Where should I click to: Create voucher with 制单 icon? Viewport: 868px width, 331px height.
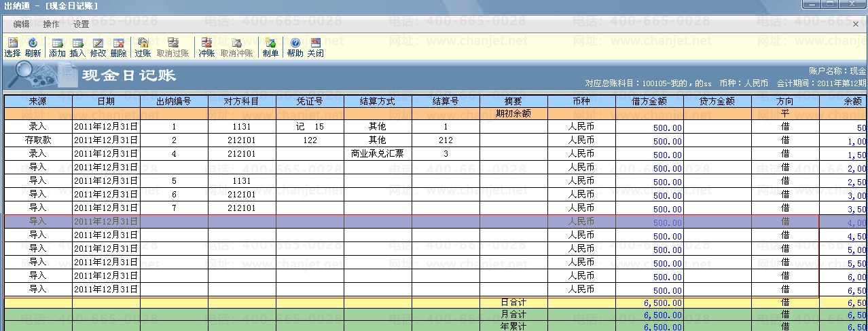coord(270,47)
